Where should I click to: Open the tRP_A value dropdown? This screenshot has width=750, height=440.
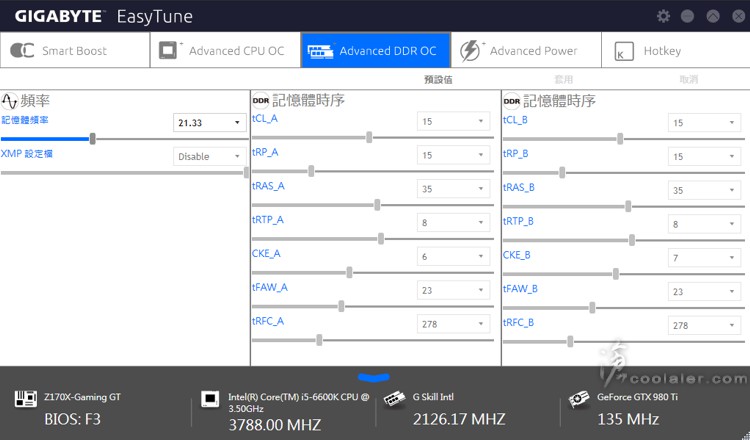pyautogui.click(x=453, y=155)
